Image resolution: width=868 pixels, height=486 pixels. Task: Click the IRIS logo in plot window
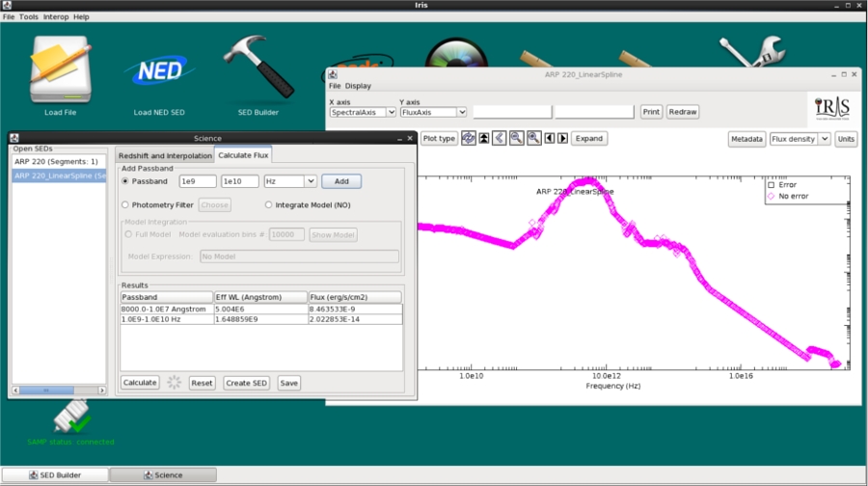coord(832,107)
